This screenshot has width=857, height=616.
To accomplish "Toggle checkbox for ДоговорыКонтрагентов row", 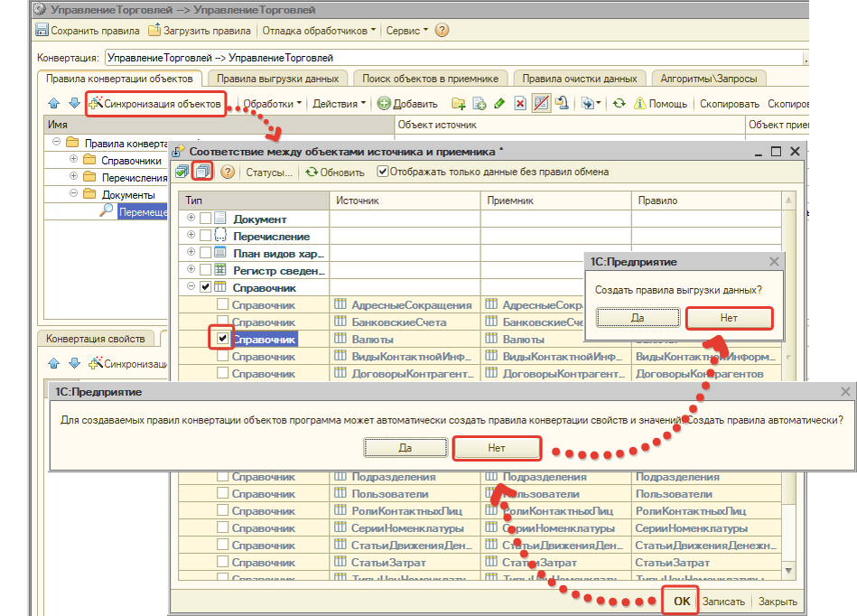I will click(x=222, y=373).
